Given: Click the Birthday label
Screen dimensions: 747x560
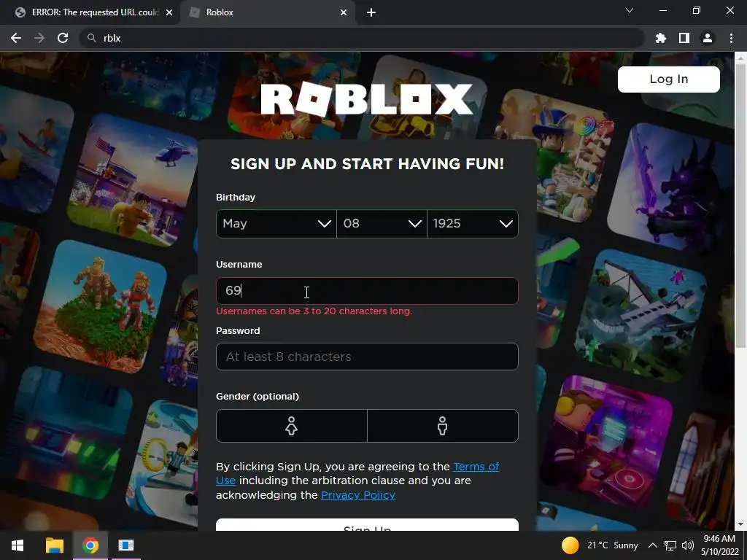Looking at the screenshot, I should coord(236,197).
